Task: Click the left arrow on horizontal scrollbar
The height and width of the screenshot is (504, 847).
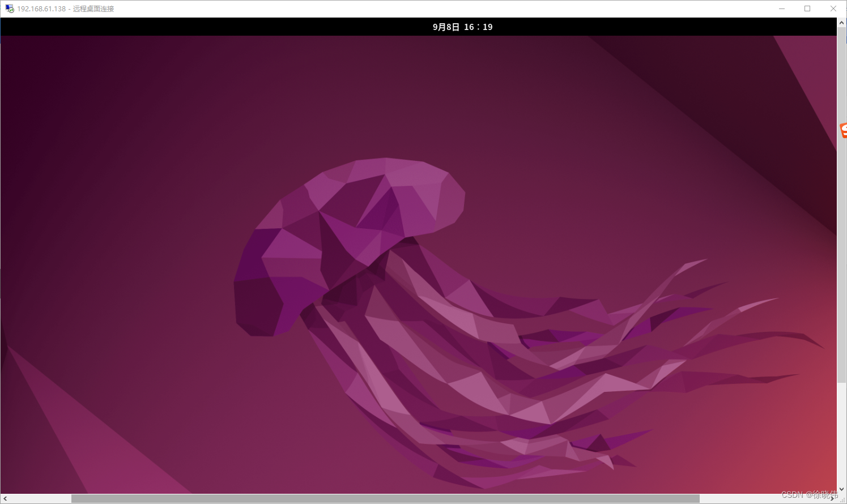Action: [5, 499]
